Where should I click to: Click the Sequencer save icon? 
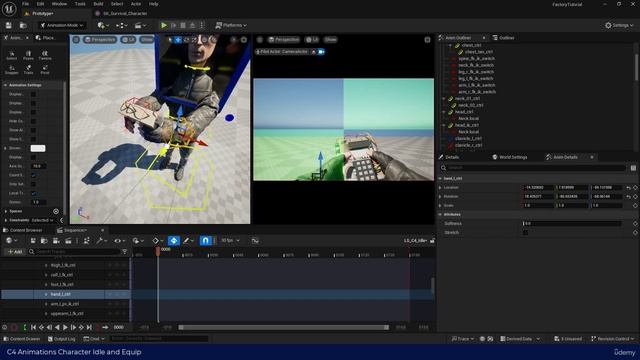click(33, 241)
